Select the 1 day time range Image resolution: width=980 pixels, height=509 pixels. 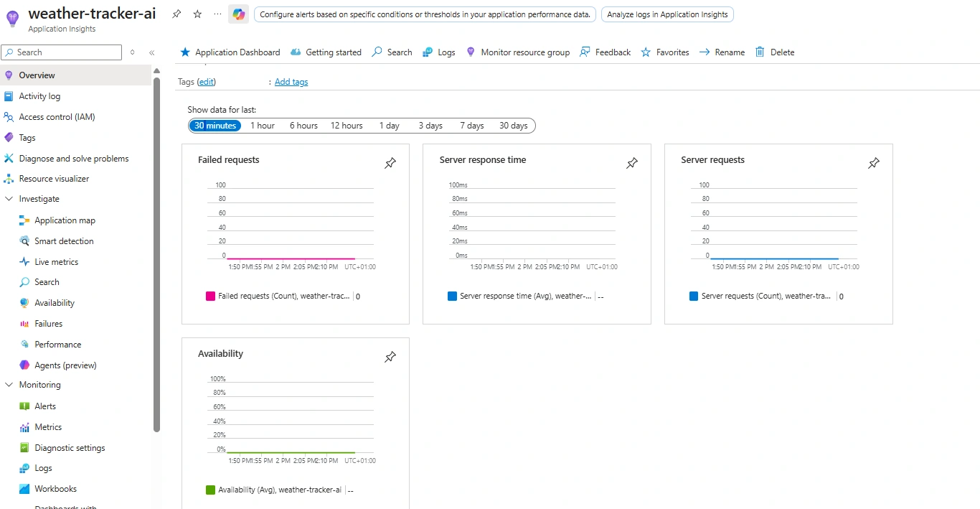coord(390,126)
